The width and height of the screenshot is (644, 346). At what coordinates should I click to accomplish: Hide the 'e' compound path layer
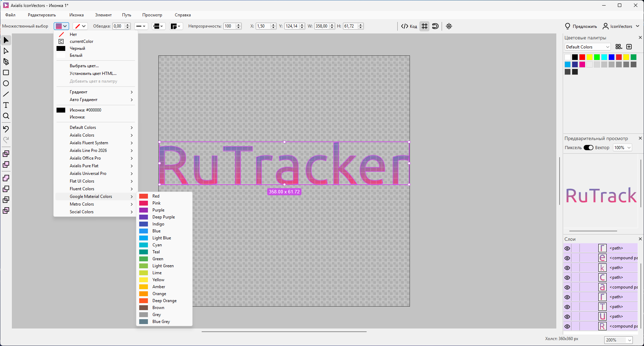[567, 258]
